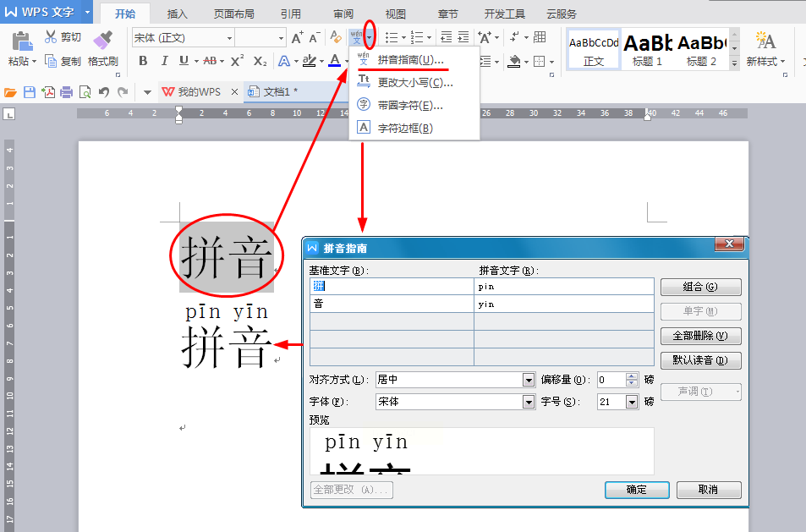Confirm dialog with 确定 button
The image size is (806, 532).
pos(637,490)
